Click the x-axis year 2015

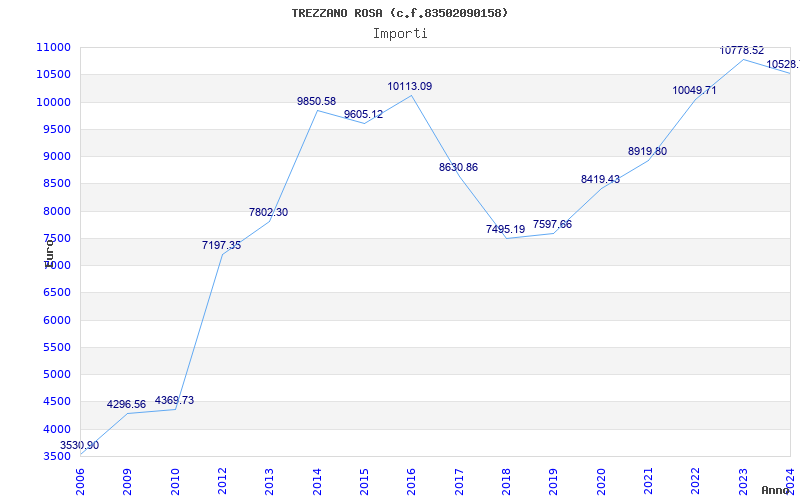pyautogui.click(x=364, y=482)
